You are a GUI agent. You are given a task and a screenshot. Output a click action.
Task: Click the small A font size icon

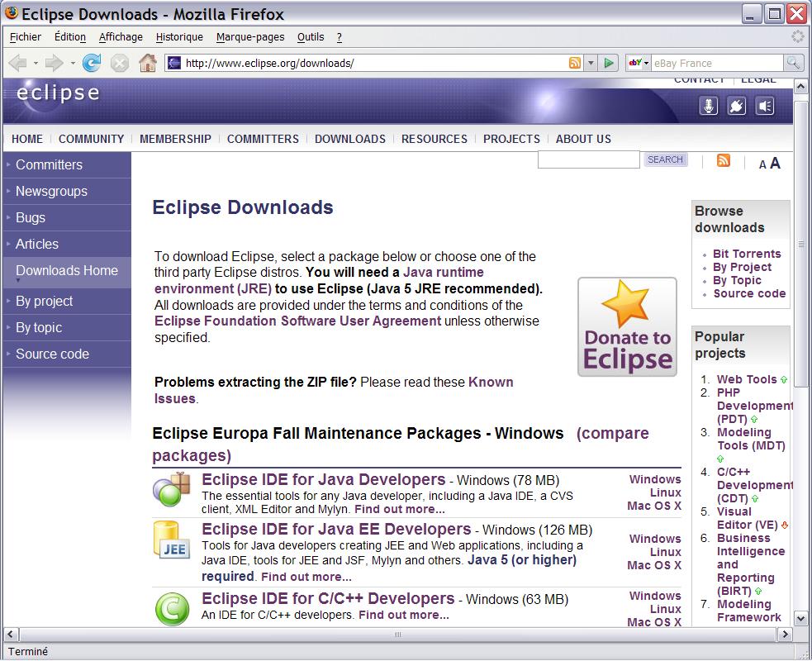pyautogui.click(x=762, y=164)
